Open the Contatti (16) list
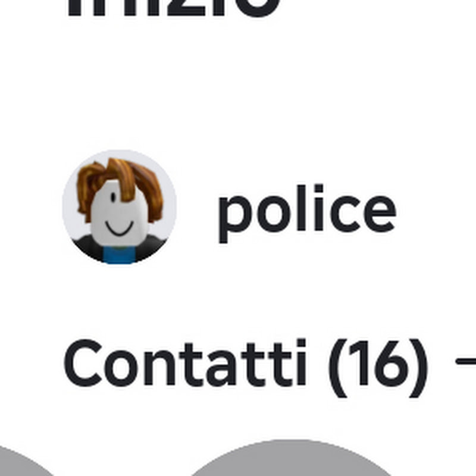Image resolution: width=476 pixels, height=476 pixels. 246,368
